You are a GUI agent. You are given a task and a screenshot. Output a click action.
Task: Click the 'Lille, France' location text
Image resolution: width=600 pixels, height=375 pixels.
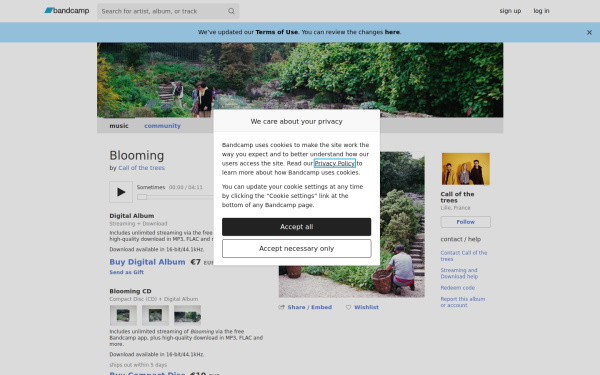pos(455,208)
